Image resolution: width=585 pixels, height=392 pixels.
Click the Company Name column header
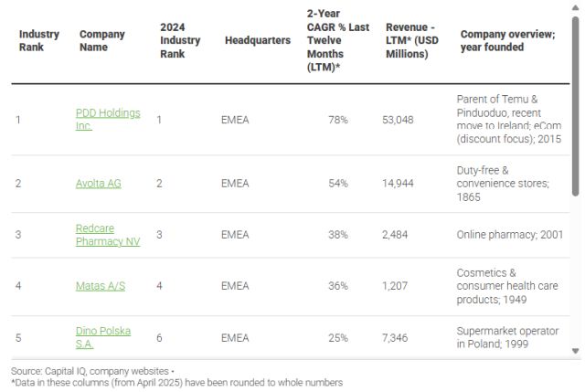pyautogui.click(x=102, y=40)
